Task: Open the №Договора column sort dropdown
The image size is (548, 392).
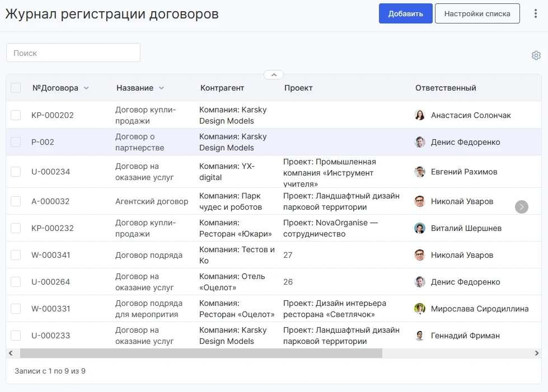Action: (x=86, y=88)
